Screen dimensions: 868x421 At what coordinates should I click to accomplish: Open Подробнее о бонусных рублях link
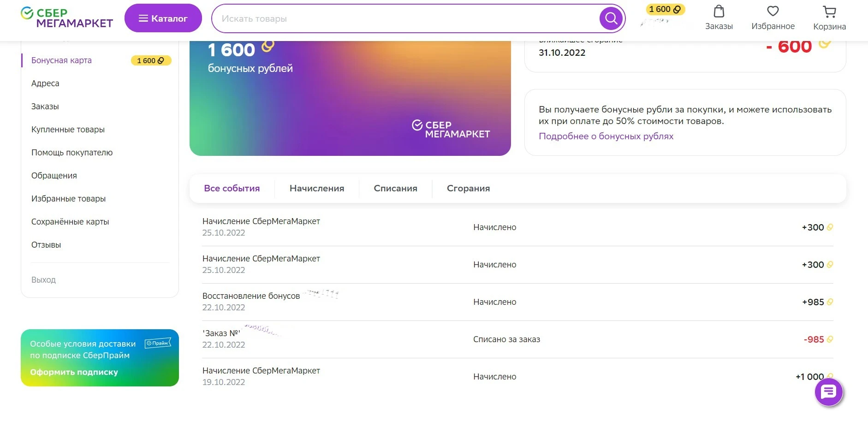tap(606, 136)
